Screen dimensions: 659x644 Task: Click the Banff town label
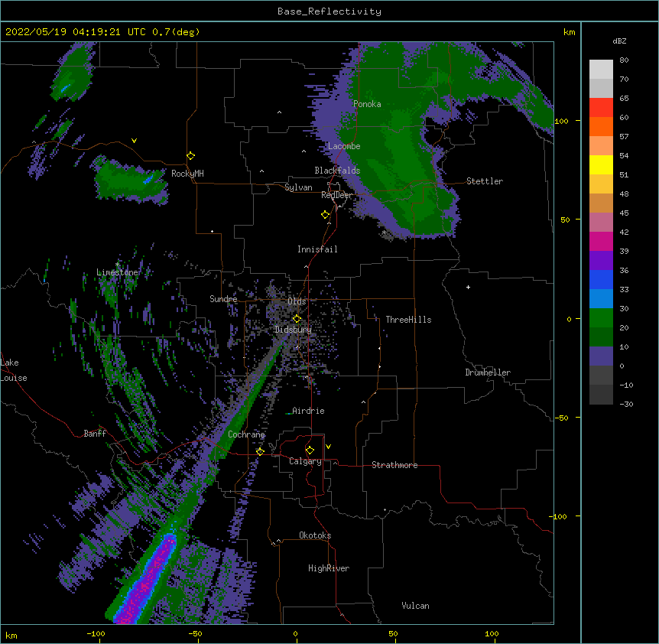tap(95, 434)
